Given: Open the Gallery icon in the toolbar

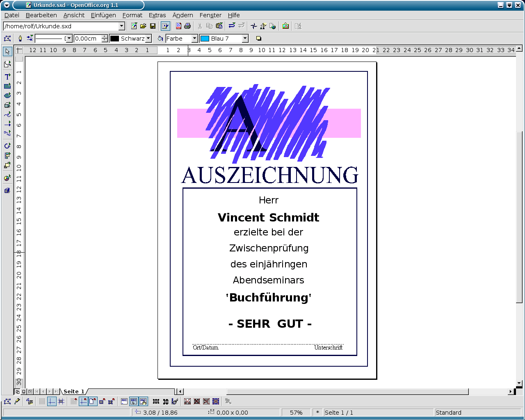Looking at the screenshot, I should (x=285, y=26).
